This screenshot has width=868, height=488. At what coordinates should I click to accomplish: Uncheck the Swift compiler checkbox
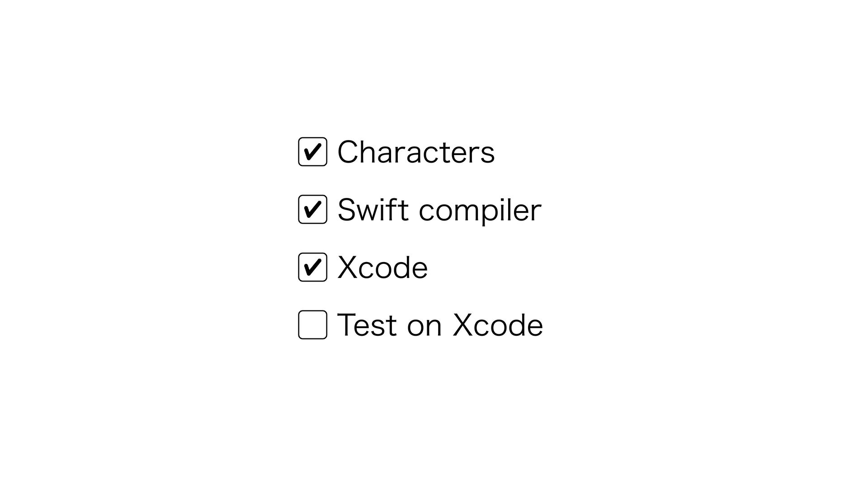(x=312, y=210)
